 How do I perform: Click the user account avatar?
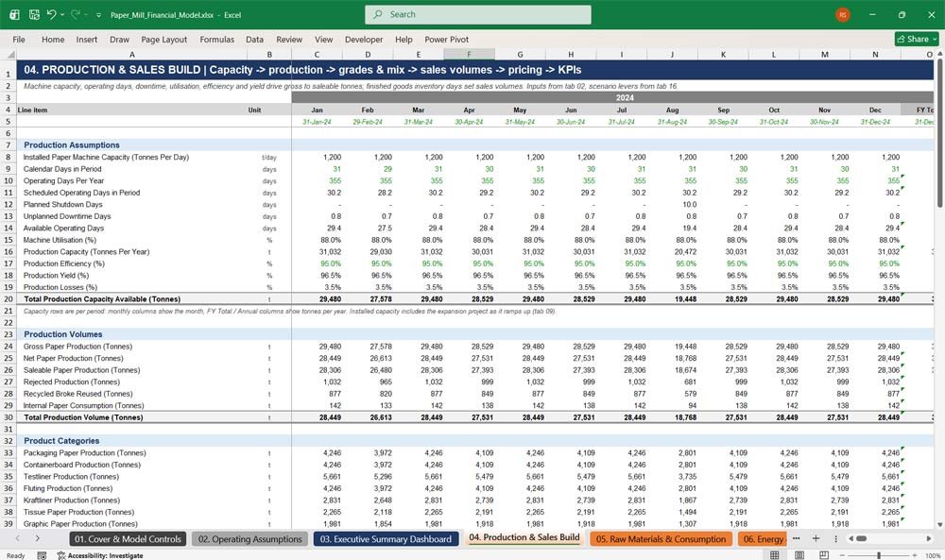coord(843,14)
